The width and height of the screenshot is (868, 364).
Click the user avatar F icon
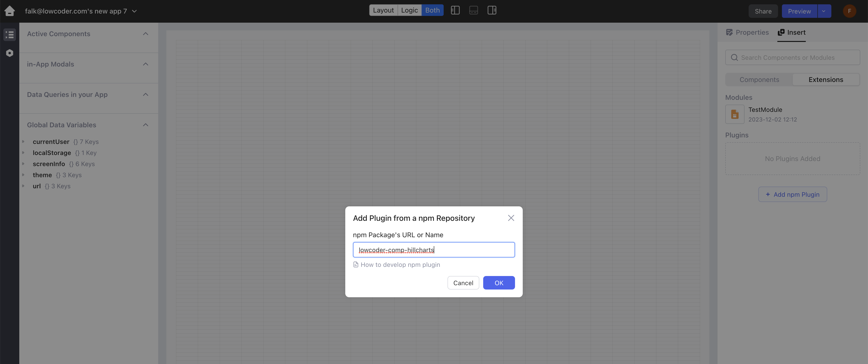pyautogui.click(x=849, y=11)
